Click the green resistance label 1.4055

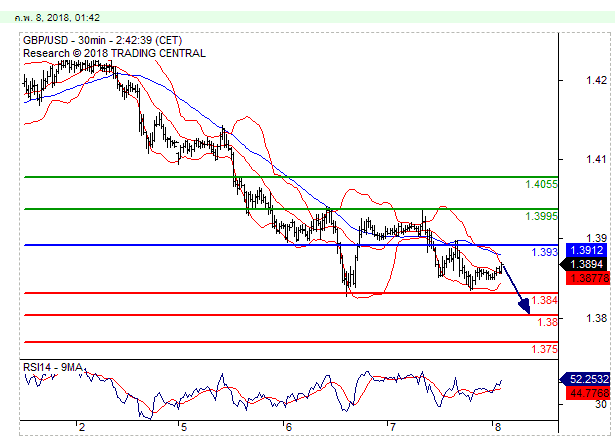pos(541,184)
